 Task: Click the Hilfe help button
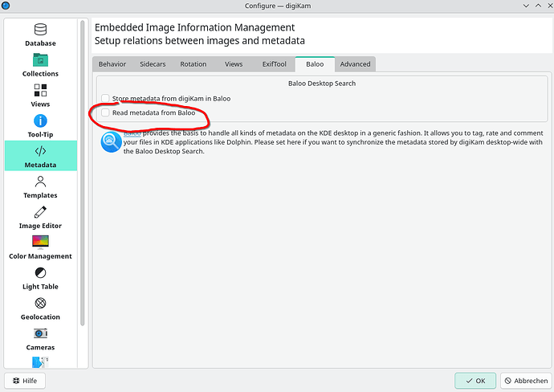[x=26, y=381]
